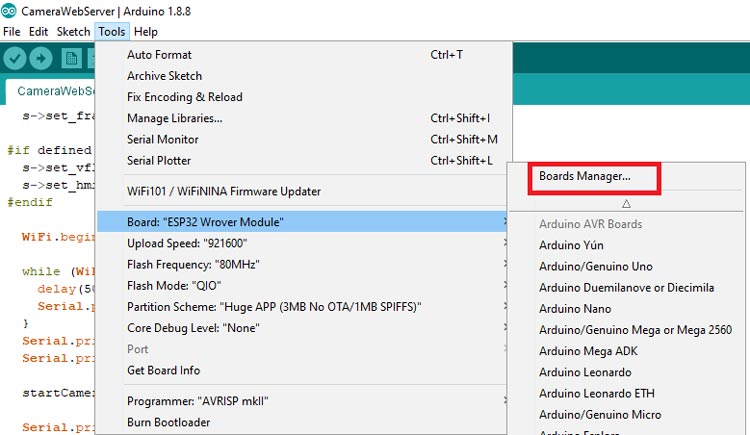
Task: Click the Arduino logo in title bar
Action: click(9, 11)
